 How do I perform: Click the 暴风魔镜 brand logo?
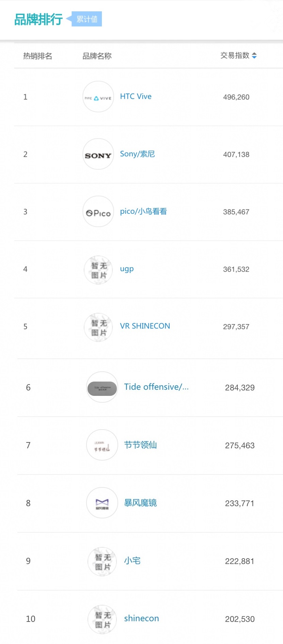tap(102, 503)
